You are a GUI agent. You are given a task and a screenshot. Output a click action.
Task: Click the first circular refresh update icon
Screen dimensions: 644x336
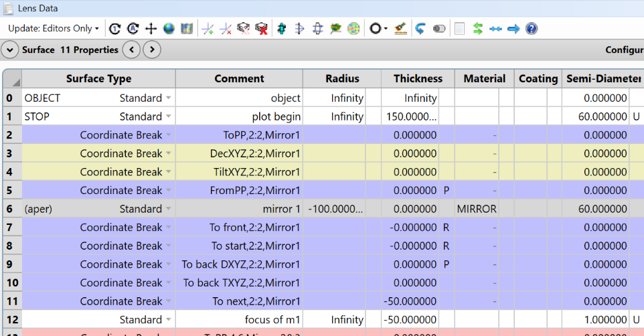tap(114, 29)
